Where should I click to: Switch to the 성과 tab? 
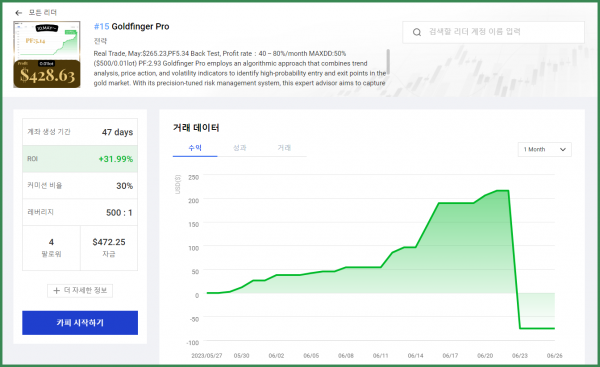point(240,148)
